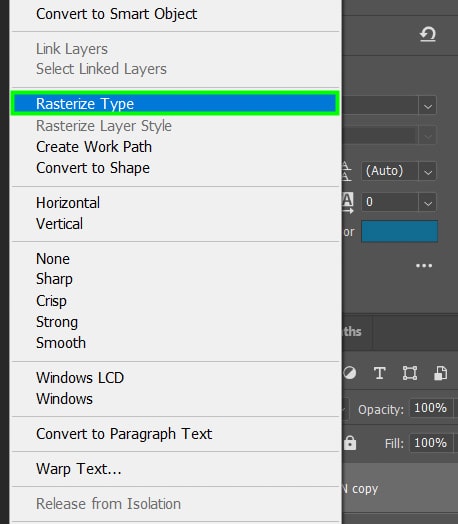458x524 pixels.
Task: Filter layers by type using T icon
Action: [x=379, y=373]
